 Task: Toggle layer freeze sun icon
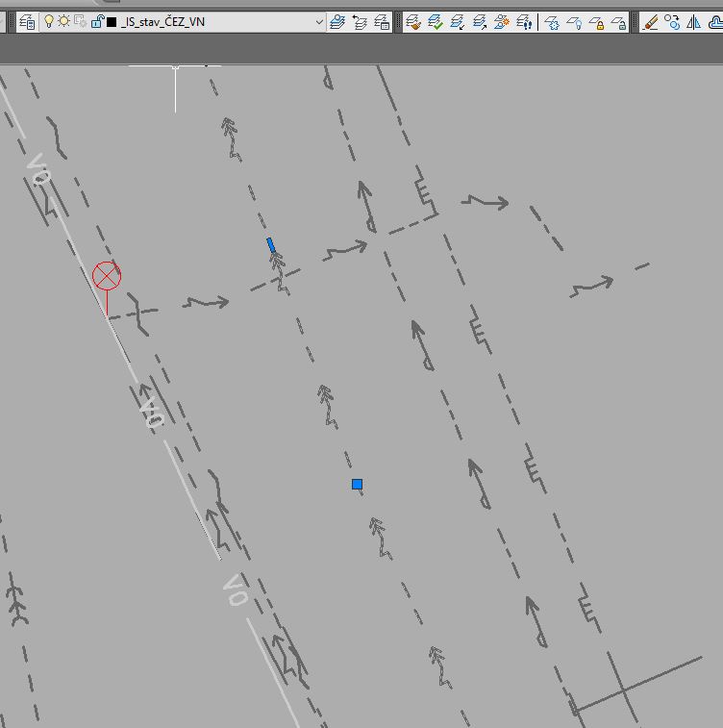(64, 21)
